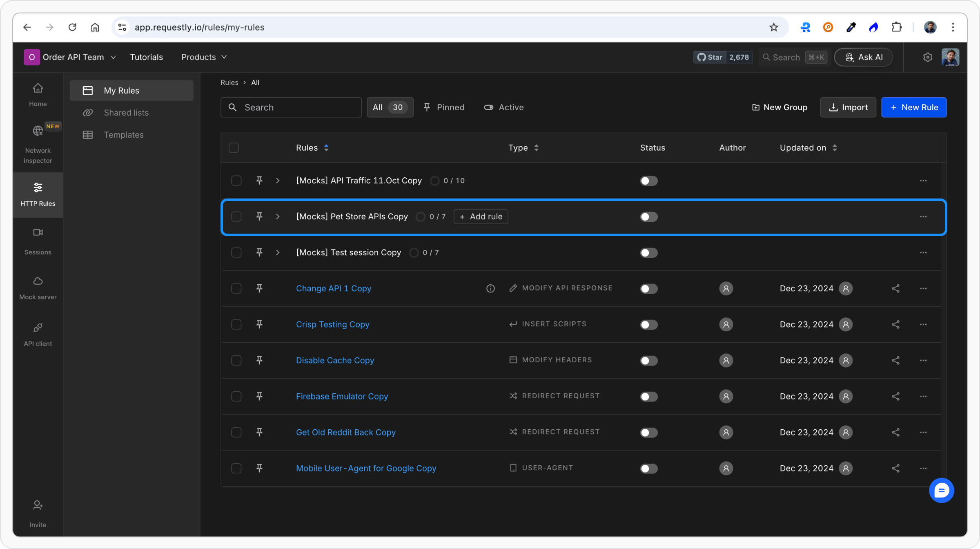Click info icon on Change API 1 Copy
The image size is (980, 549).
click(x=490, y=288)
